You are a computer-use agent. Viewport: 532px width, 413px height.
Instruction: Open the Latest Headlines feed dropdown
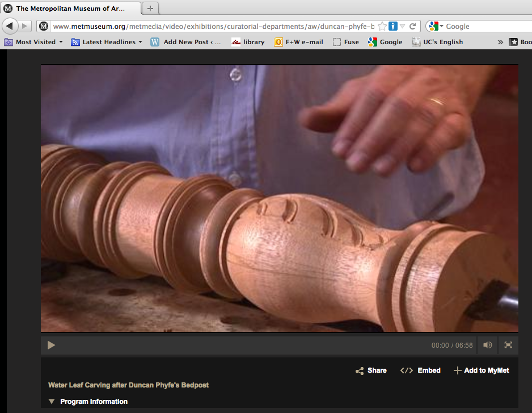(x=107, y=42)
